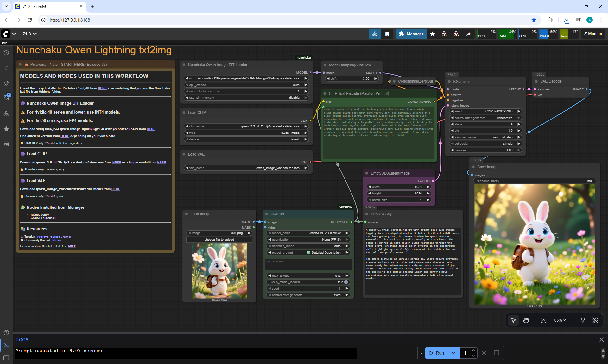Select the hand pan tool

526,320
